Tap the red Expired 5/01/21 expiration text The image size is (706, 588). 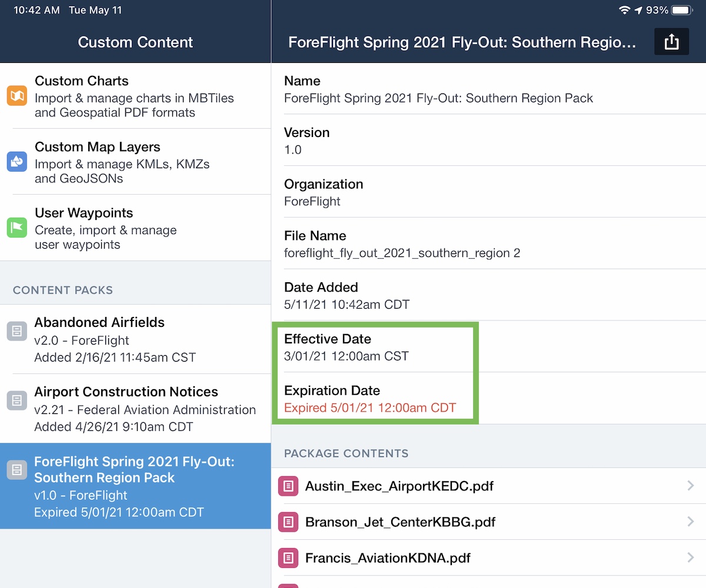point(370,408)
